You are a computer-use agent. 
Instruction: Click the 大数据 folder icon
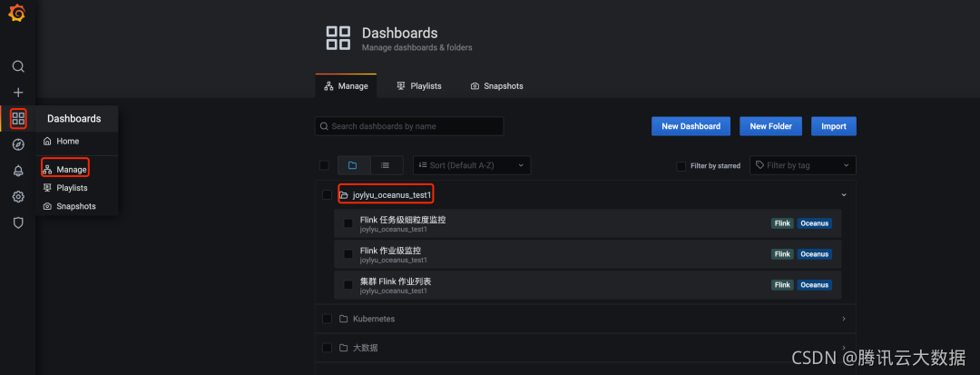pos(343,348)
